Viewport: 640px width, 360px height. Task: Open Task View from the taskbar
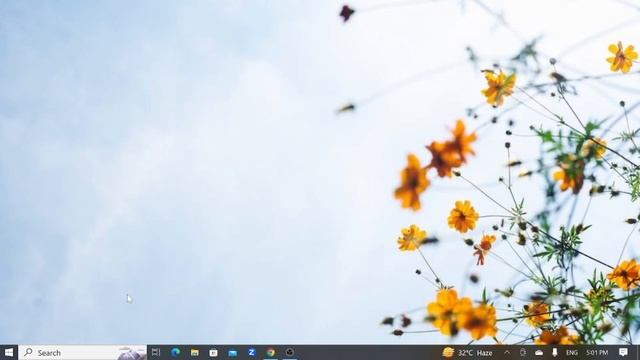tap(156, 352)
